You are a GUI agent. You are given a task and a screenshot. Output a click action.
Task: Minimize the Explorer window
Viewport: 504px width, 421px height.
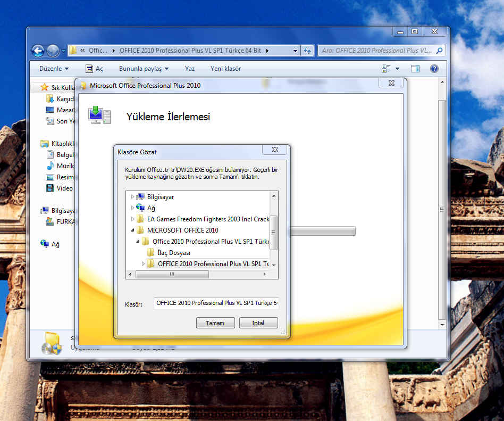[400, 31]
